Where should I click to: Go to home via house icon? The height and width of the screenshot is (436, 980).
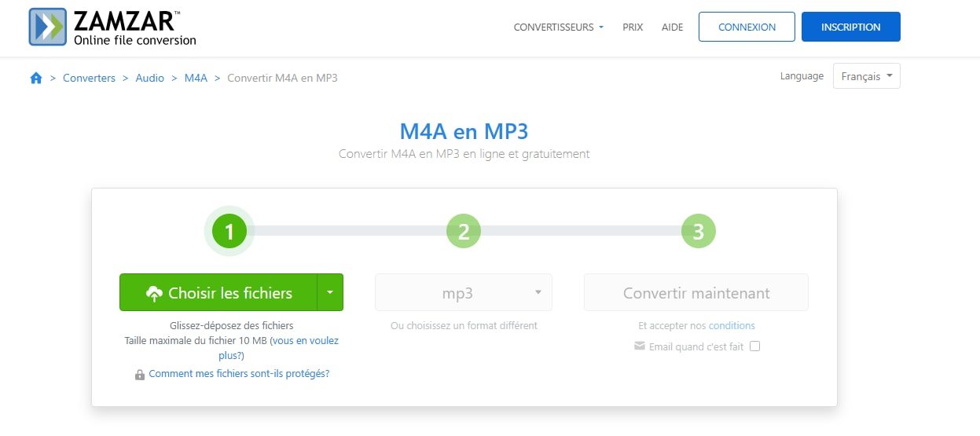[35, 78]
